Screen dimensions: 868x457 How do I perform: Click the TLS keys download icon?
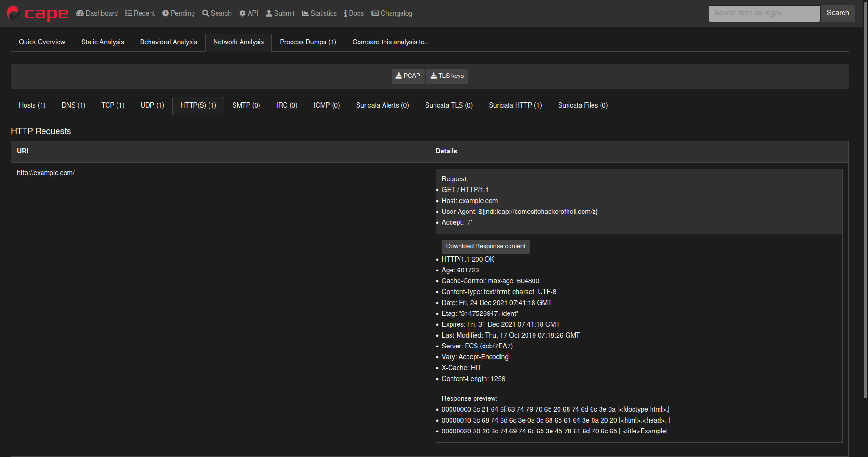(434, 76)
